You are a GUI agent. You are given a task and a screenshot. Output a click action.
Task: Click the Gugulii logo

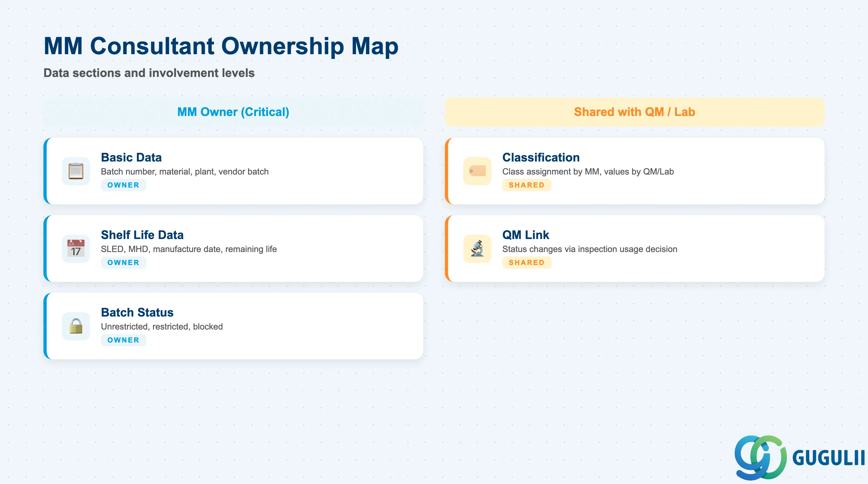[x=799, y=457]
